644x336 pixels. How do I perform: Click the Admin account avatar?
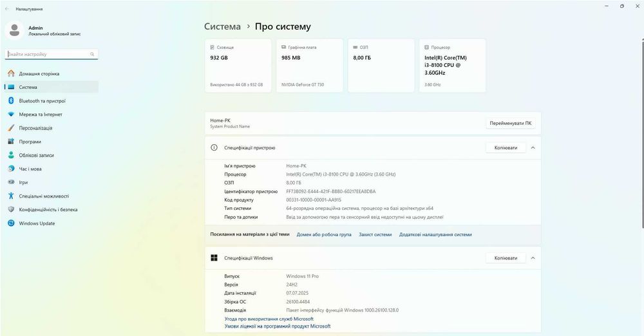coord(14,30)
